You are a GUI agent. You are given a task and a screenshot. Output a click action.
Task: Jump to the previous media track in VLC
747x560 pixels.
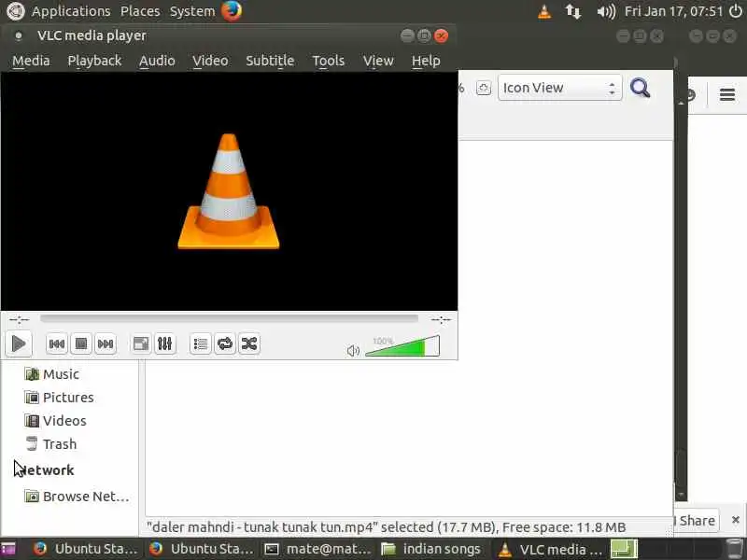[x=57, y=343]
